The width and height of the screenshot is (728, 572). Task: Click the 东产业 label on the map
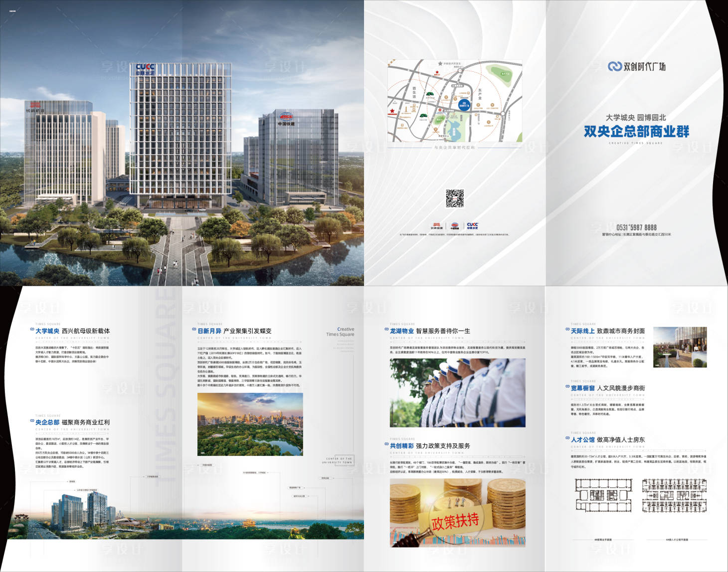pyautogui.click(x=480, y=93)
